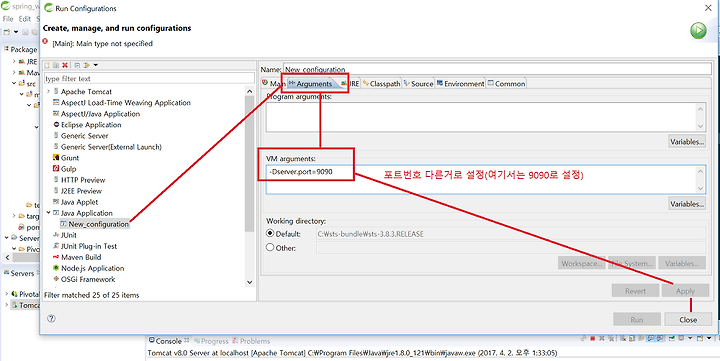The width and height of the screenshot is (720, 361).
Task: Expand the Apache Tomcat configuration node
Action: pyautogui.click(x=48, y=91)
